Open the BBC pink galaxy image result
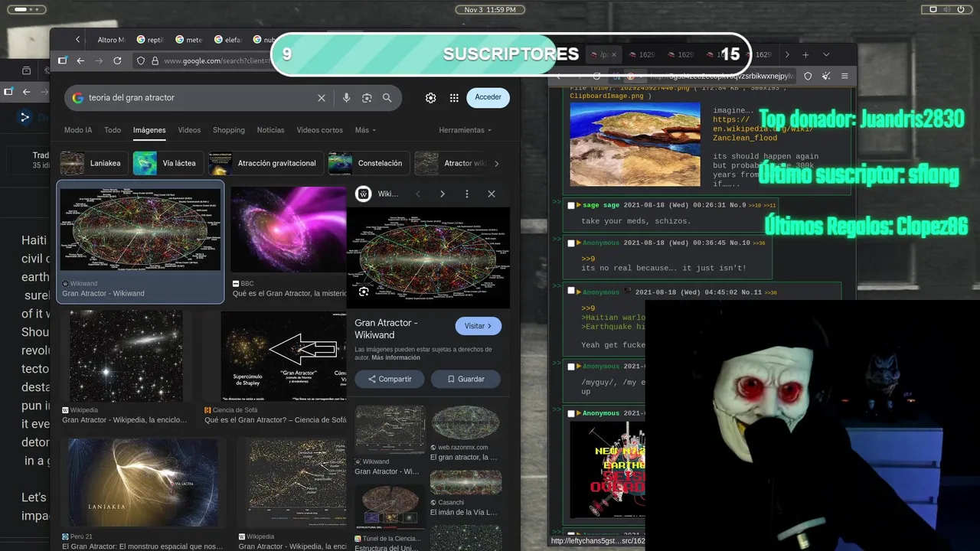The image size is (980, 551). 289,230
